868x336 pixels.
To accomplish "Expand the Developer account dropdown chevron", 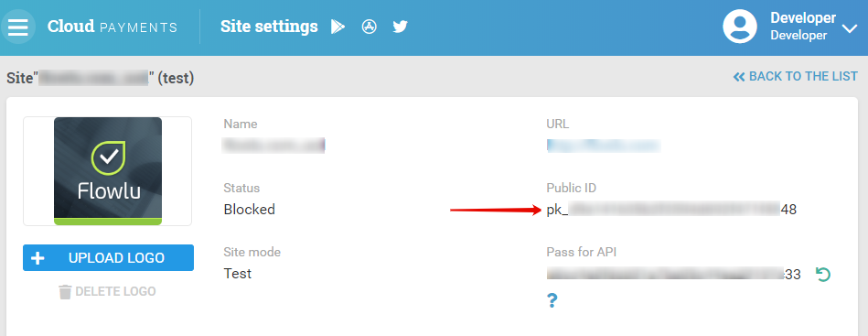I will (x=850, y=28).
